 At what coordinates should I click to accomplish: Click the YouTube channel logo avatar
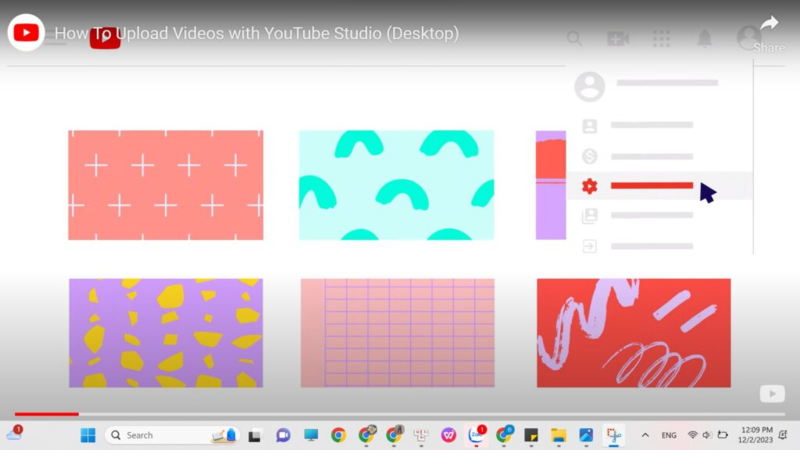(x=26, y=33)
